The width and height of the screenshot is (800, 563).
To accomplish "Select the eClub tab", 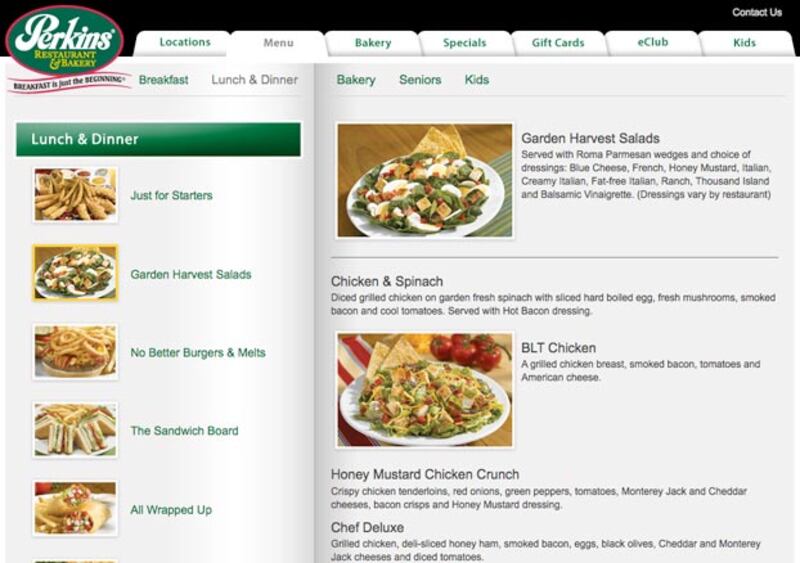I will point(652,43).
